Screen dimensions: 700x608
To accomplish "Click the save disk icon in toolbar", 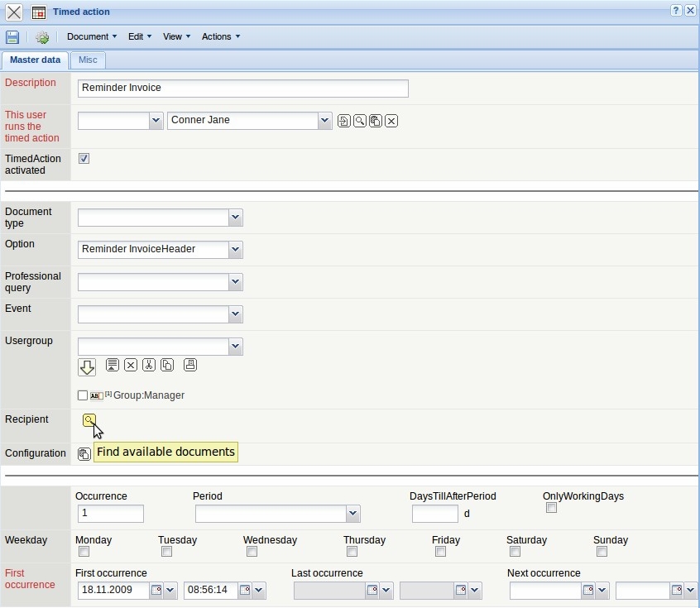I will click(12, 37).
